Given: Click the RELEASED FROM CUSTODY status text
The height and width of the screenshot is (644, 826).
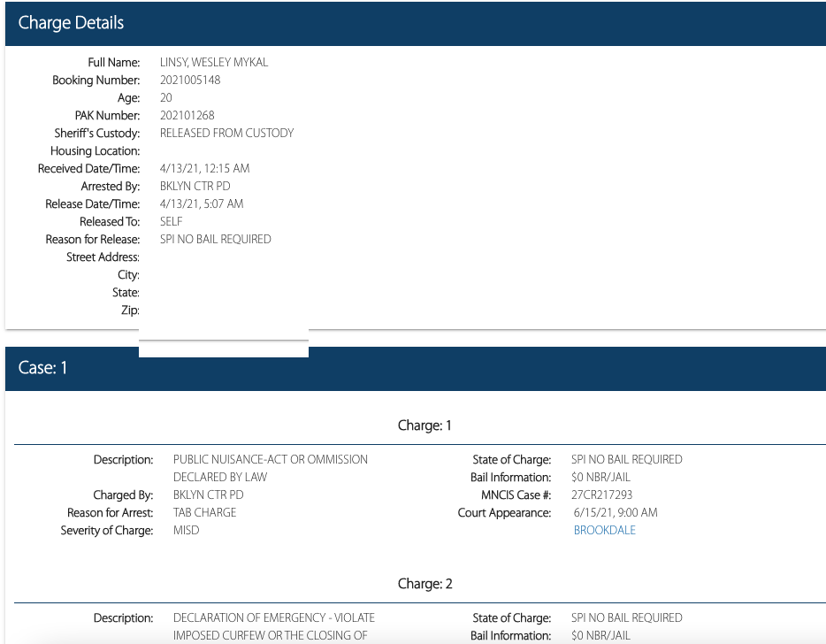Looking at the screenshot, I should [226, 134].
